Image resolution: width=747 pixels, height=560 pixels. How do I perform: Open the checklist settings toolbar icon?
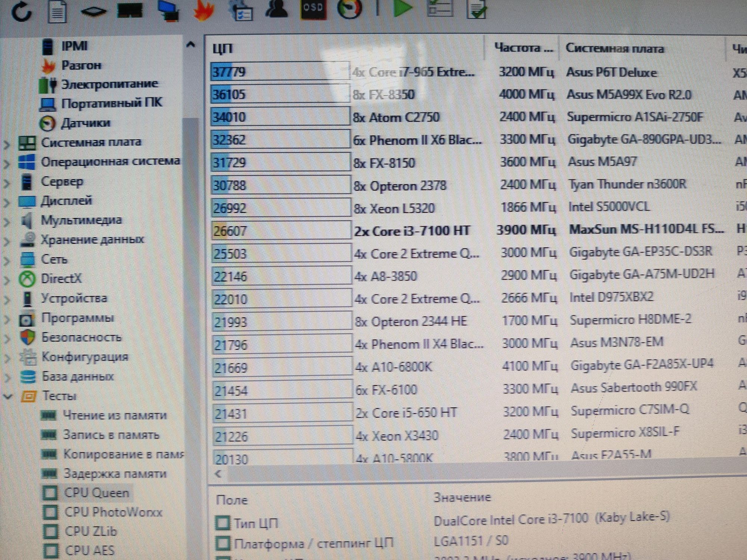pyautogui.click(x=241, y=11)
